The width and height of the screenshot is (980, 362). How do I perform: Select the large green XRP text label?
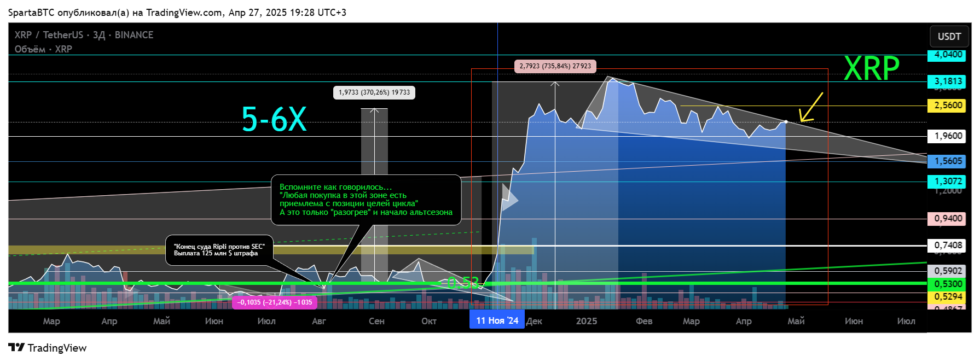click(872, 68)
